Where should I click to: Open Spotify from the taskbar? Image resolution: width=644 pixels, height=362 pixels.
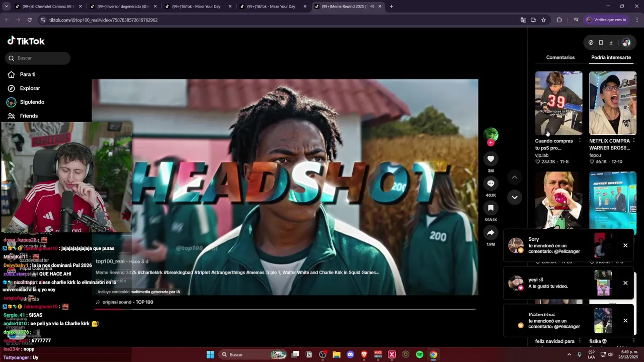pyautogui.click(x=419, y=354)
